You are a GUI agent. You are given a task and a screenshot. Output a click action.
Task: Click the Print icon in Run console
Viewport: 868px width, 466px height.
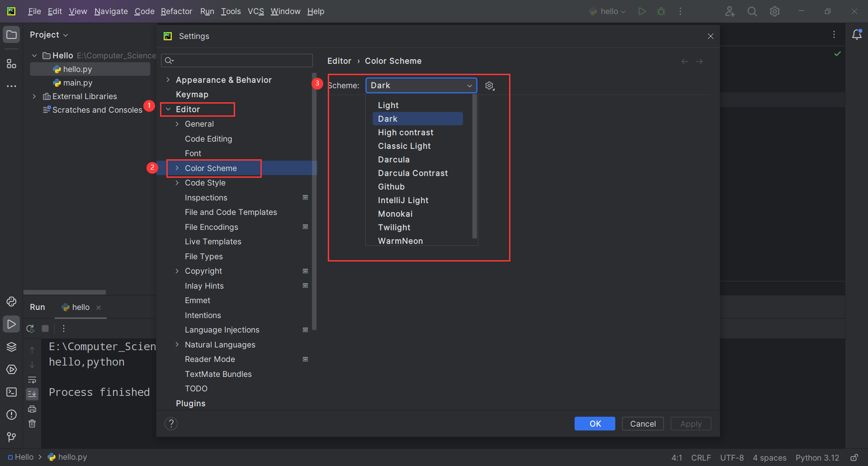click(x=32, y=409)
